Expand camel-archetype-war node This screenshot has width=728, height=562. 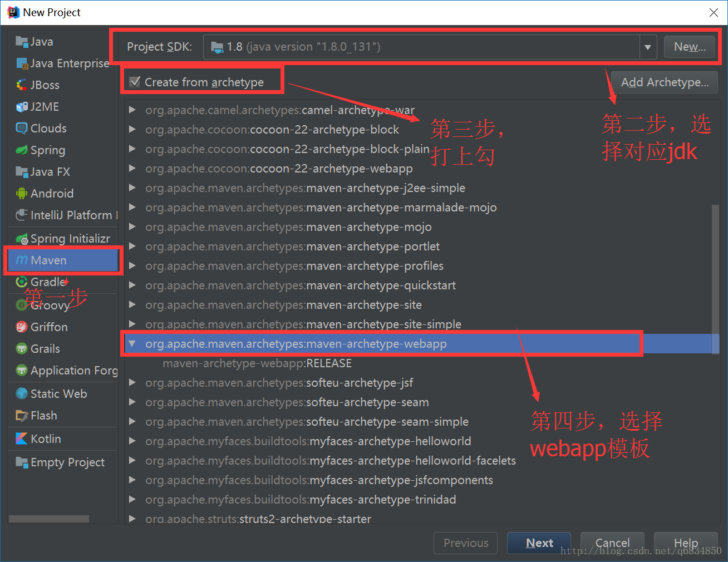click(x=132, y=110)
